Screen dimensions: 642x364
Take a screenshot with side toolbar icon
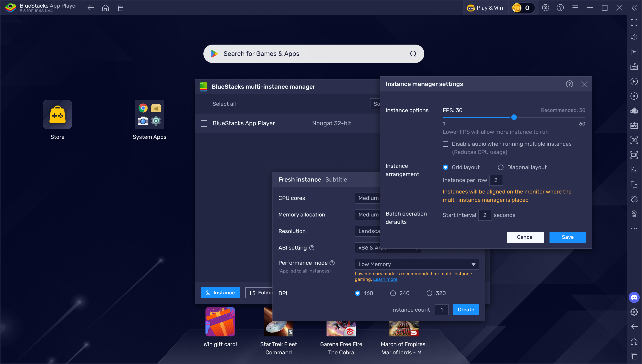[x=634, y=140]
